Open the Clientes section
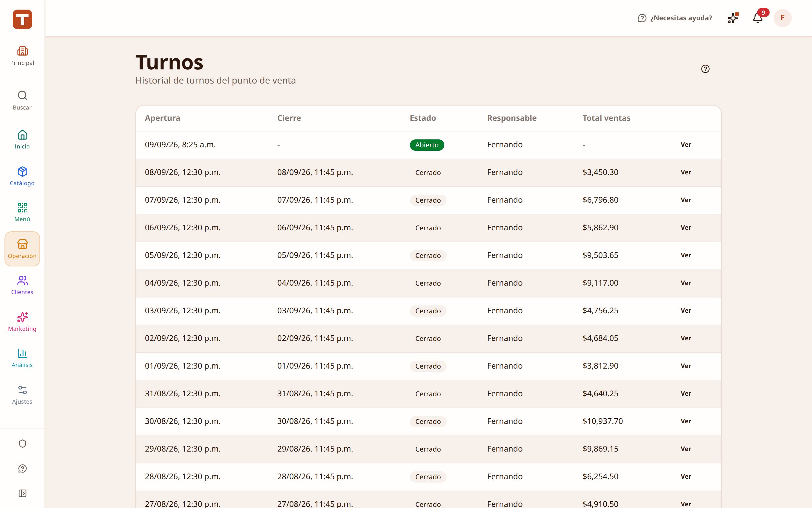 (22, 285)
